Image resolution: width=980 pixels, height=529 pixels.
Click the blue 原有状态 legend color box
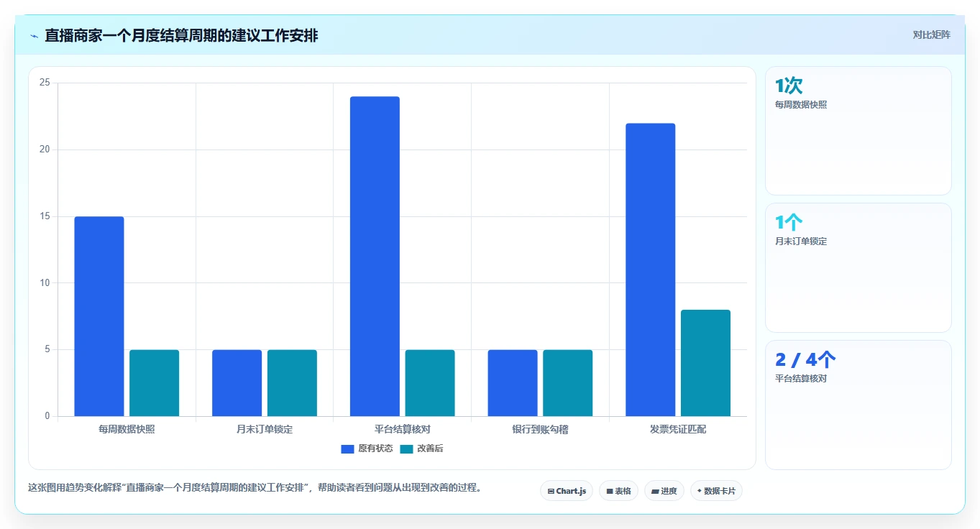(347, 448)
